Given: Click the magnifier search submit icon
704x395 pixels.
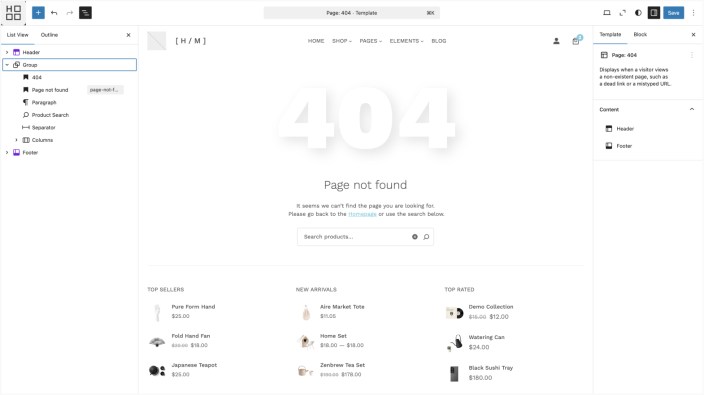Looking at the screenshot, I should pyautogui.click(x=426, y=237).
